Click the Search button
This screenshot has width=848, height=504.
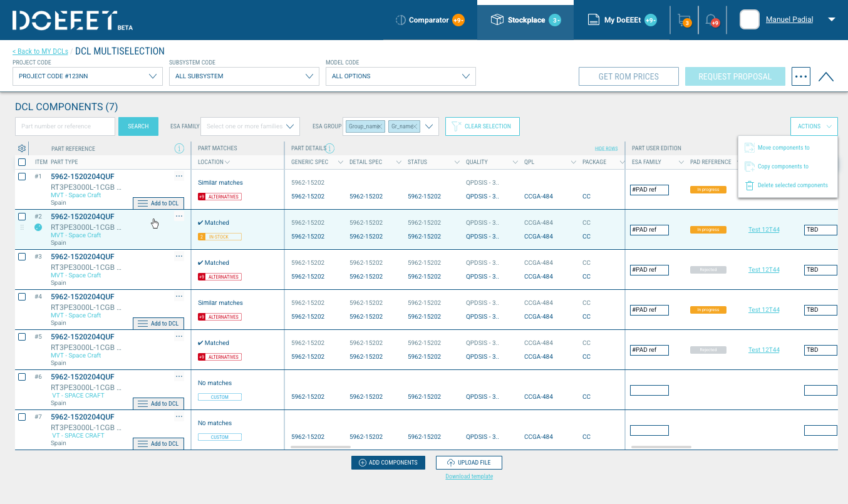click(x=138, y=126)
